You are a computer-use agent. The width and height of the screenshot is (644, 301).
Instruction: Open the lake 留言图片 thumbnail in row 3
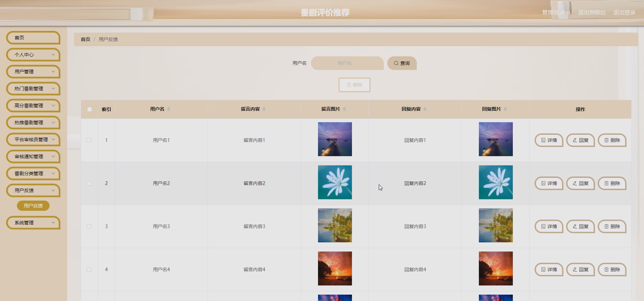(335, 225)
